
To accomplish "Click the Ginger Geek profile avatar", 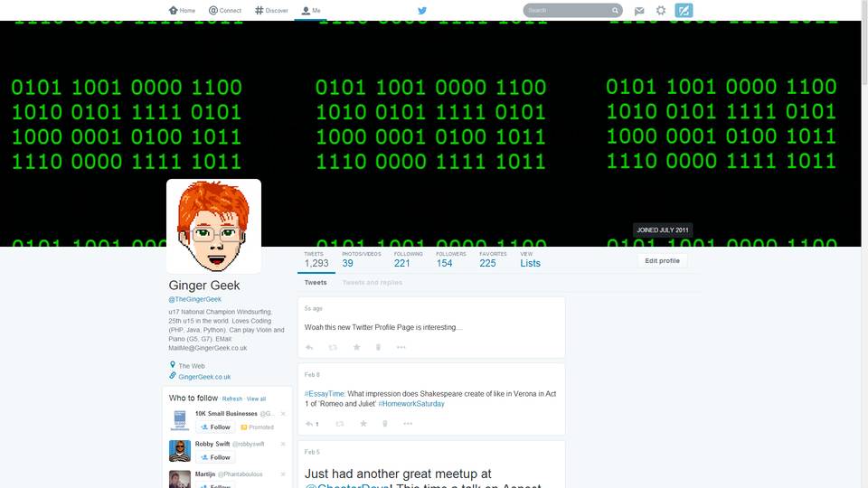I will 213,226.
